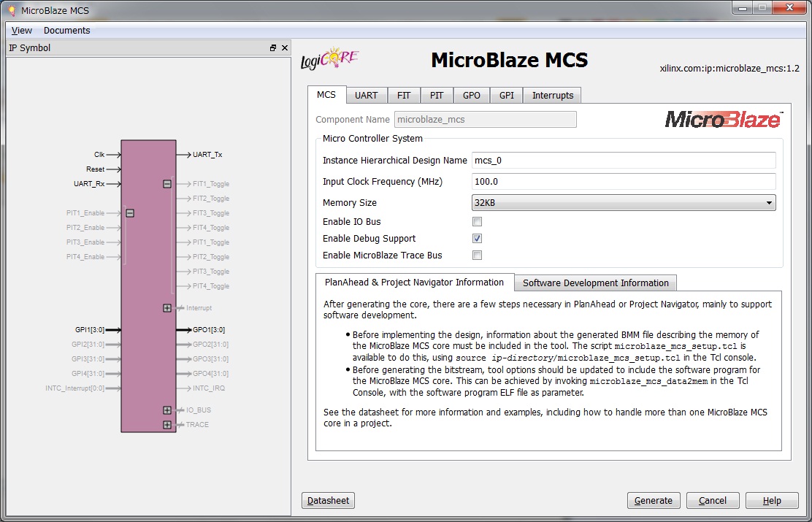Viewport: 812px width, 522px height.
Task: Select the GPI1[3:0] port label
Action: click(90, 329)
